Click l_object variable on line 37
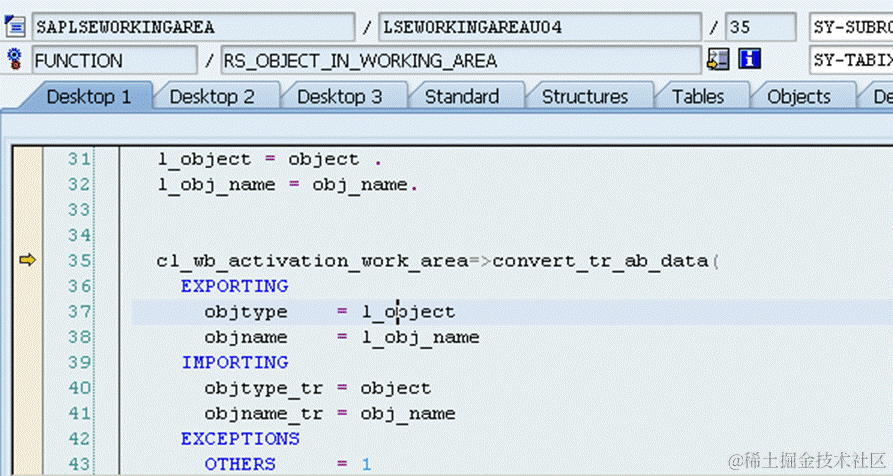Viewport: 893px width, 476px height. pos(409,312)
